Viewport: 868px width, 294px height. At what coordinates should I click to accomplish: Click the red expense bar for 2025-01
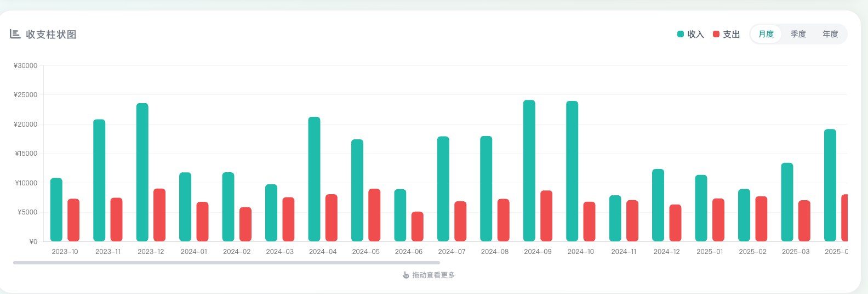[718, 220]
